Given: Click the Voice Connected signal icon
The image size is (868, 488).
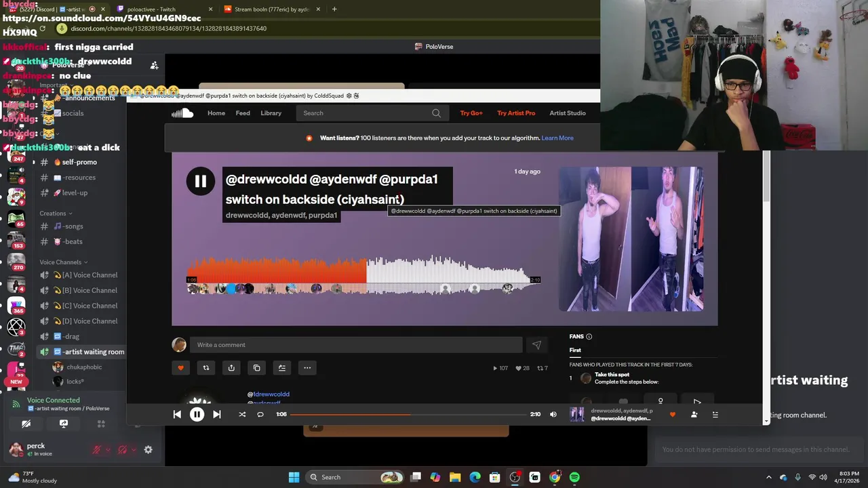Looking at the screenshot, I should click(16, 405).
